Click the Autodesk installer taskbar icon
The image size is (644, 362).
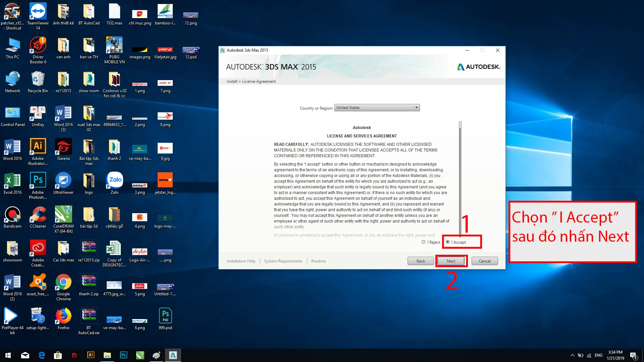[173, 355]
